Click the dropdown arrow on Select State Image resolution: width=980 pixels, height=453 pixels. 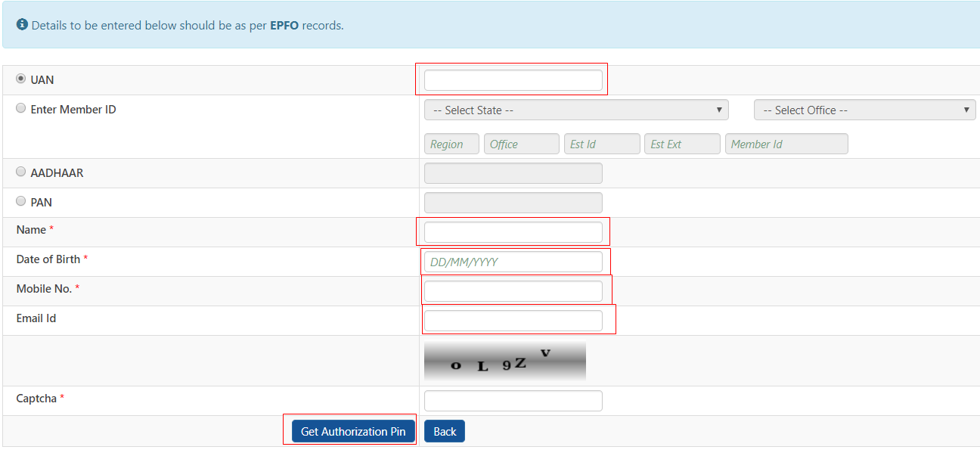pos(718,110)
